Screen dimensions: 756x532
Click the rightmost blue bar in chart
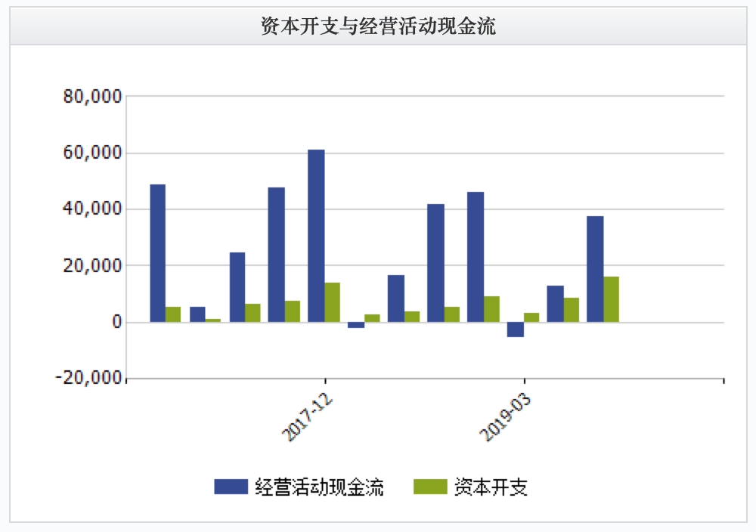click(x=595, y=269)
